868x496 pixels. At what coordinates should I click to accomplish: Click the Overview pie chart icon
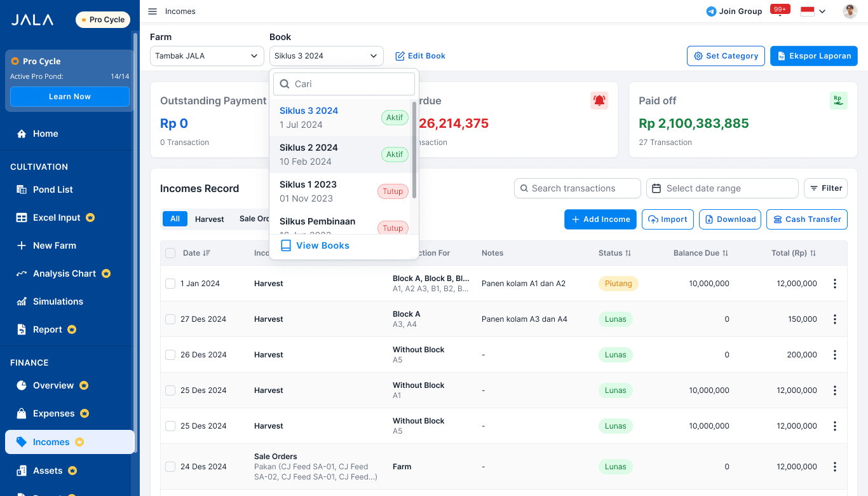click(x=22, y=385)
